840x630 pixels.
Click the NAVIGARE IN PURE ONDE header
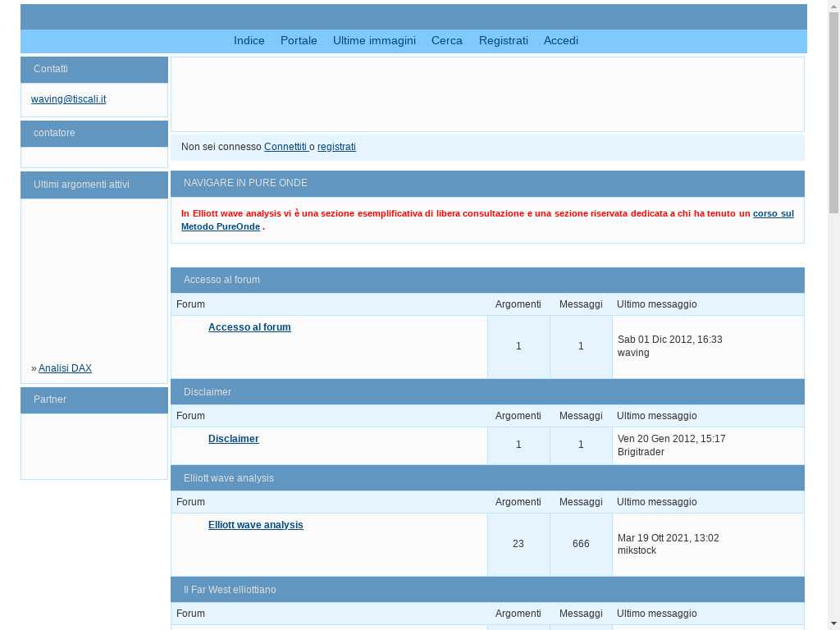245,183
